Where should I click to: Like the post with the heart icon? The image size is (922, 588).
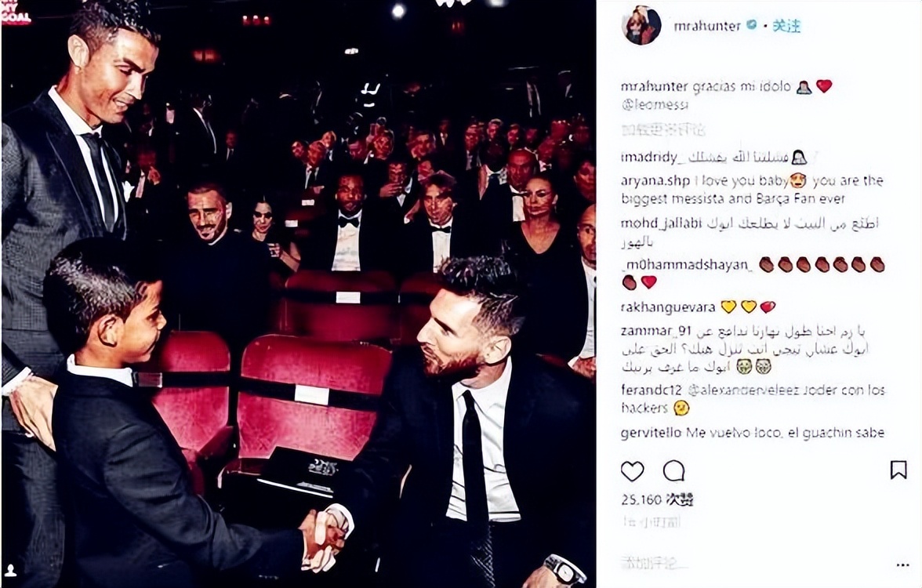point(632,471)
